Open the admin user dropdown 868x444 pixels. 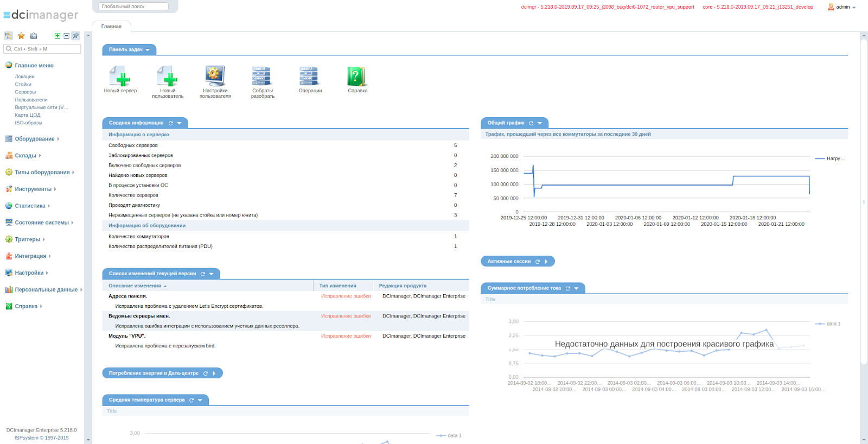coord(842,7)
